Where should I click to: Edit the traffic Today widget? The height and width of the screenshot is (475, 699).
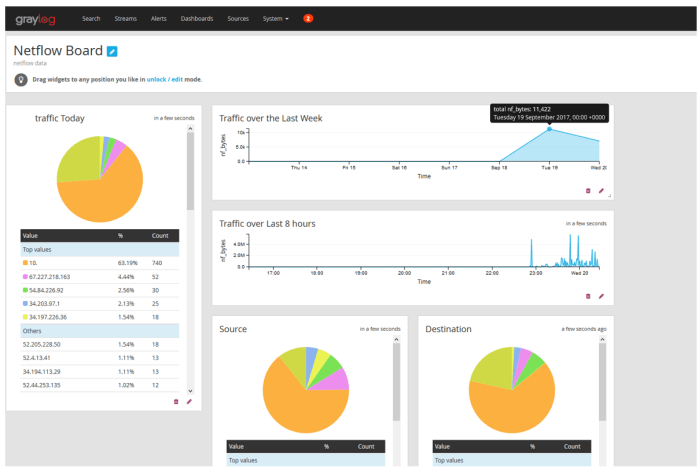189,401
